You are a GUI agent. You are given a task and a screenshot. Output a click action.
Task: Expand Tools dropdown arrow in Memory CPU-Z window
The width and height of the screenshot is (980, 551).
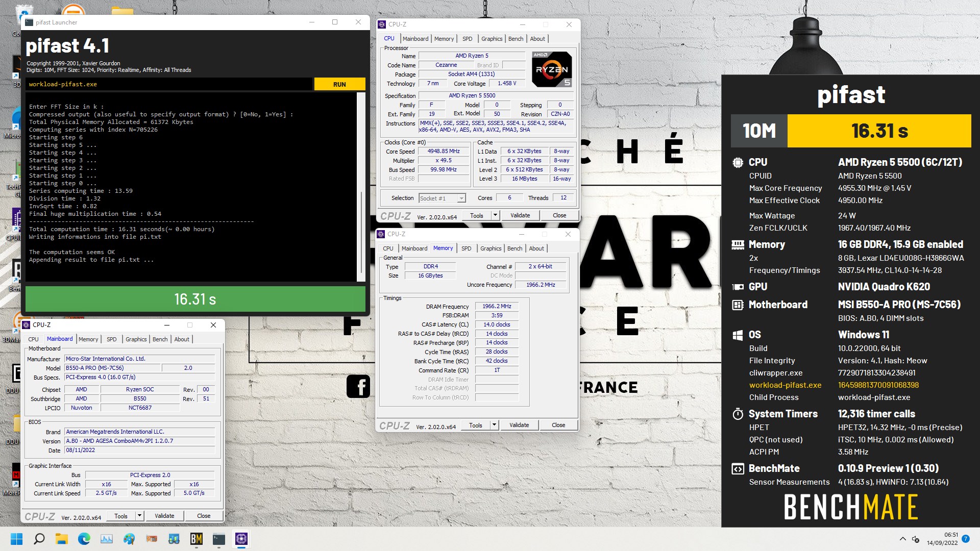click(x=494, y=425)
